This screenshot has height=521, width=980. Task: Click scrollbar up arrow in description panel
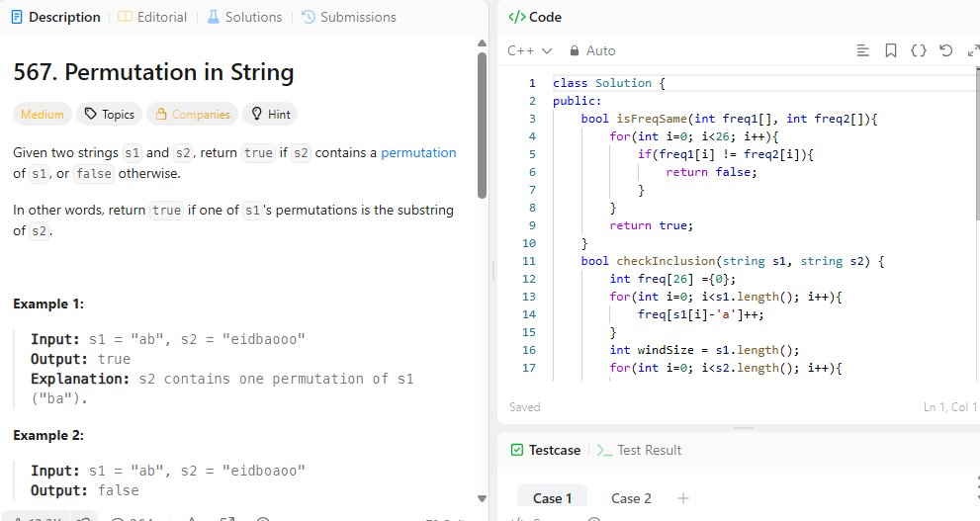[482, 43]
